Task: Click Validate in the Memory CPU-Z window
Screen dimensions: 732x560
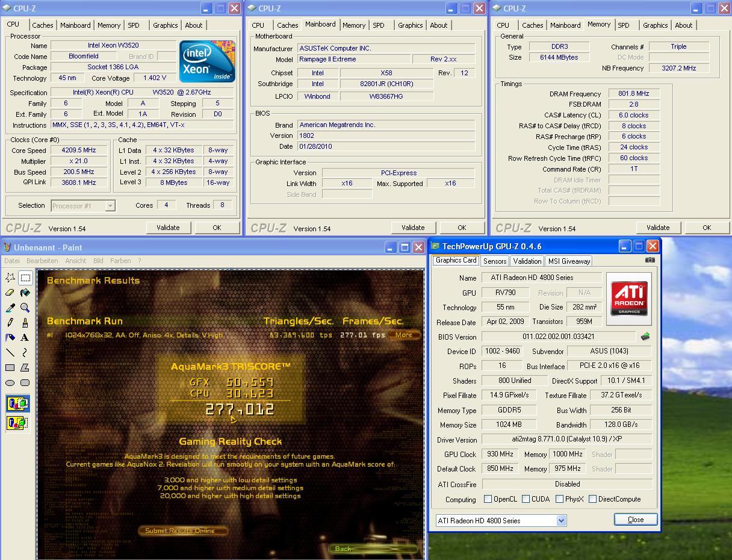Action: (658, 228)
